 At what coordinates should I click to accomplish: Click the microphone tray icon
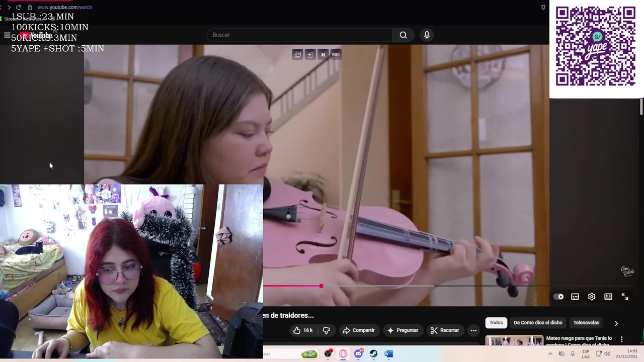pyautogui.click(x=573, y=354)
